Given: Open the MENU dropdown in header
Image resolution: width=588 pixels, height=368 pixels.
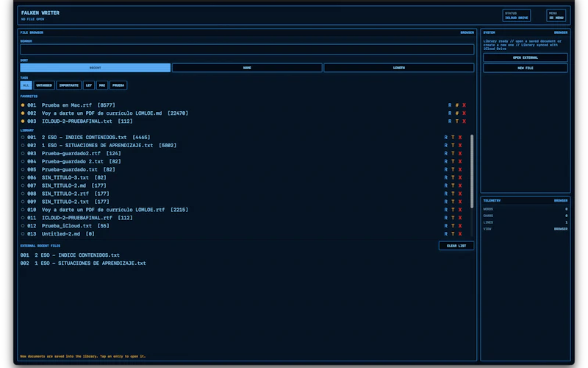Looking at the screenshot, I should tap(556, 15).
